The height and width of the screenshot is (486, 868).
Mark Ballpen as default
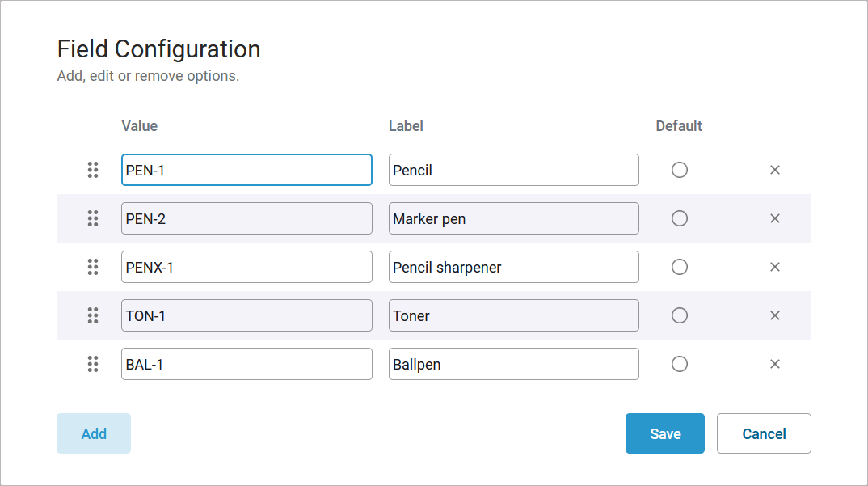[680, 364]
